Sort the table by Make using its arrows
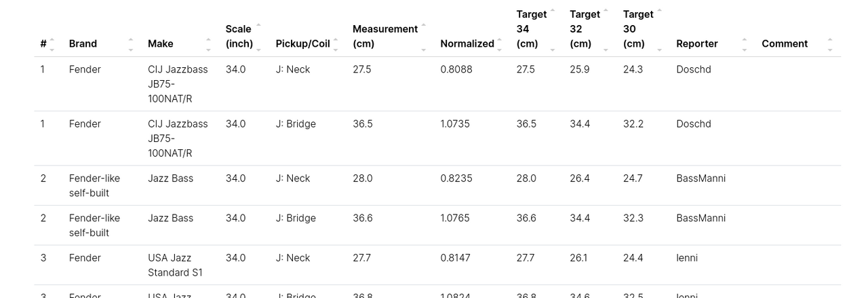868x298 pixels. (208, 44)
